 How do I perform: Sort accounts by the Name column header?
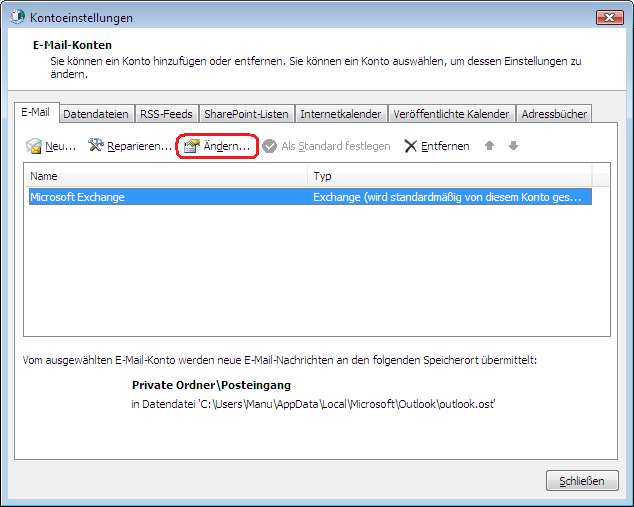167,176
